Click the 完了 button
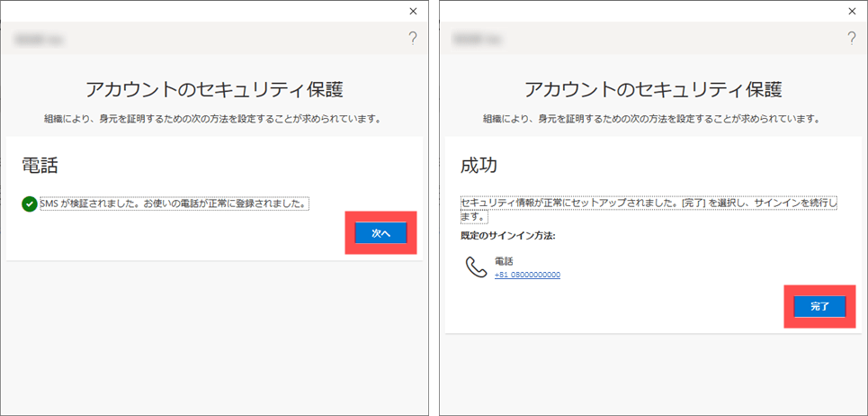This screenshot has width=868, height=416. coord(819,307)
